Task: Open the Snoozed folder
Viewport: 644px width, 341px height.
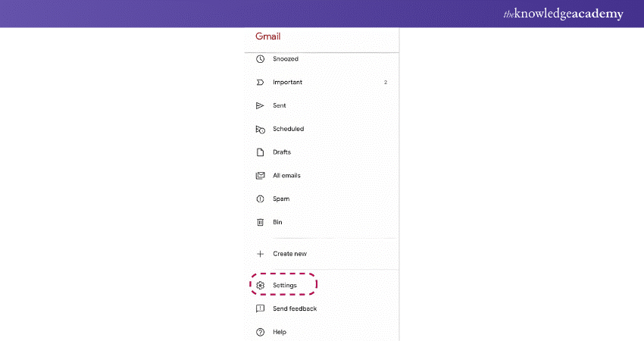Action: click(x=286, y=59)
